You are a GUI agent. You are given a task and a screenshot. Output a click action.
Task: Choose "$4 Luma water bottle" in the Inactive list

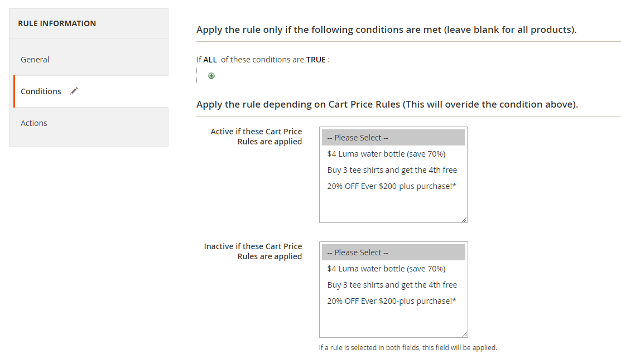(386, 269)
